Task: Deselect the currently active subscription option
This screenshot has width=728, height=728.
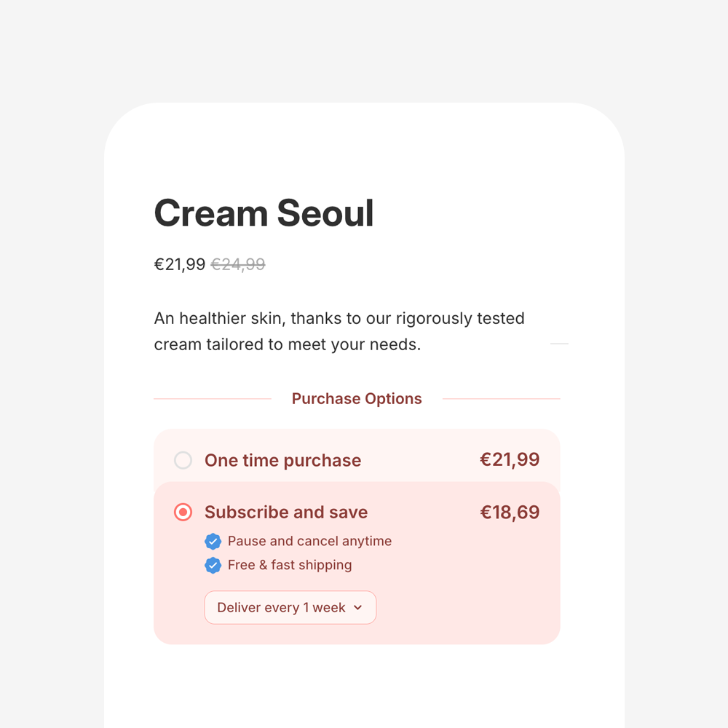Action: (x=183, y=512)
